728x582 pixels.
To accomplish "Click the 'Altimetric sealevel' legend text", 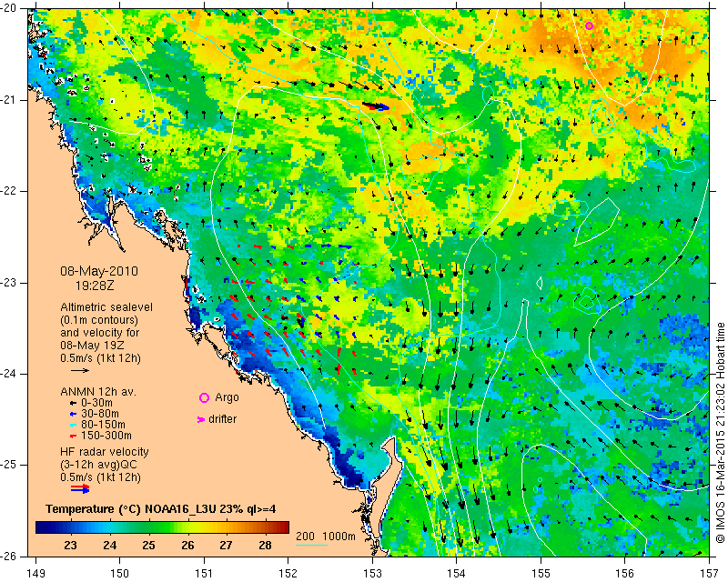I will [106, 307].
